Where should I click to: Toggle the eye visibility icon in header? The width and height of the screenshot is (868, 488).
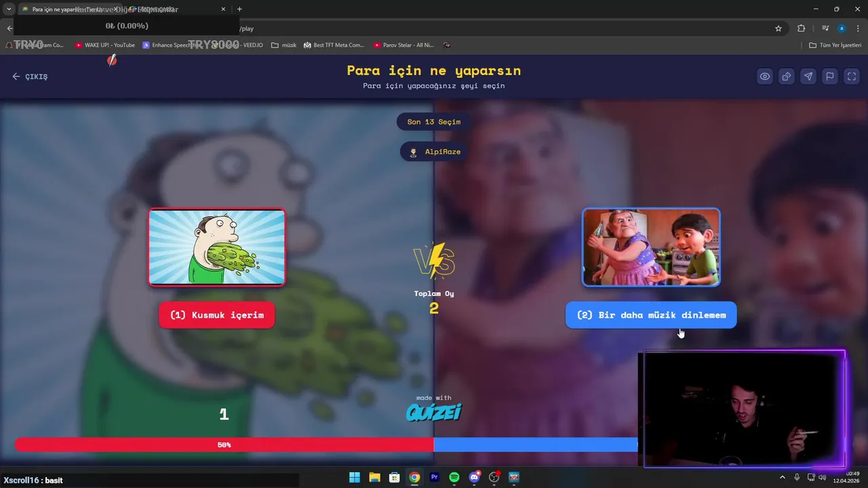coord(765,77)
